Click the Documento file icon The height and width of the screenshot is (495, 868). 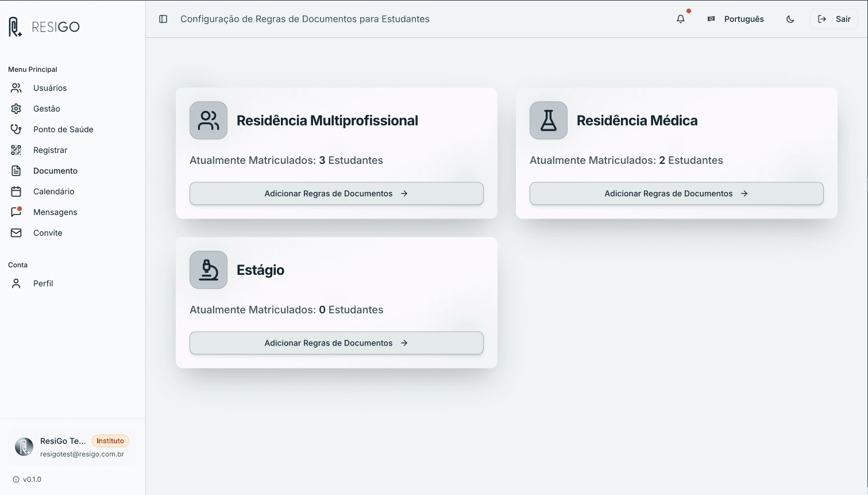click(x=16, y=171)
